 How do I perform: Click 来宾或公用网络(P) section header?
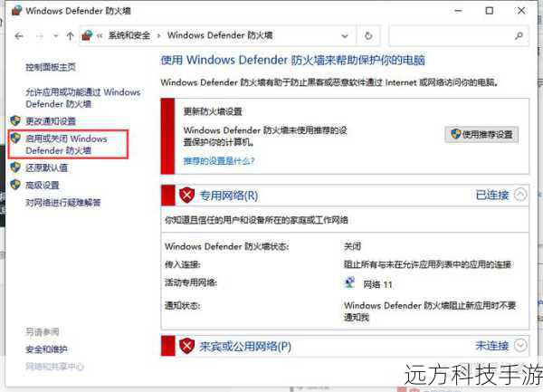click(245, 346)
